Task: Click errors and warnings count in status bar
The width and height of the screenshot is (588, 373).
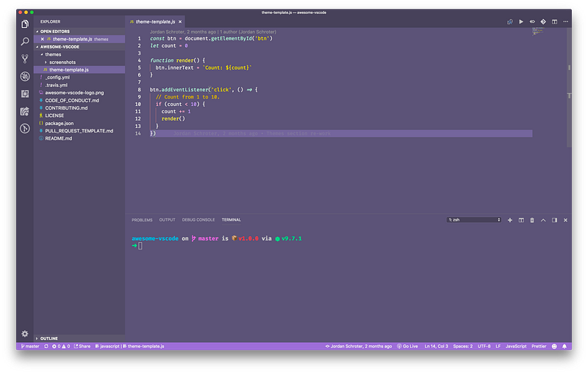Action: [x=61, y=347]
